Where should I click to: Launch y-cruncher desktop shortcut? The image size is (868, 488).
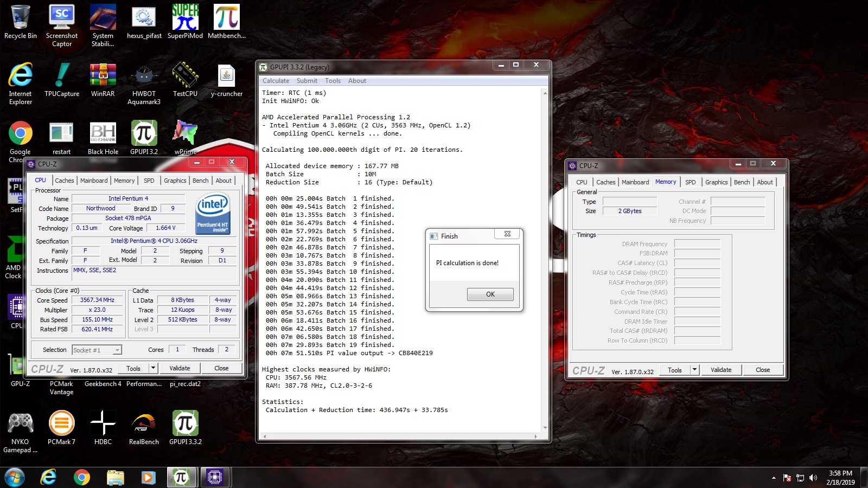tap(227, 80)
